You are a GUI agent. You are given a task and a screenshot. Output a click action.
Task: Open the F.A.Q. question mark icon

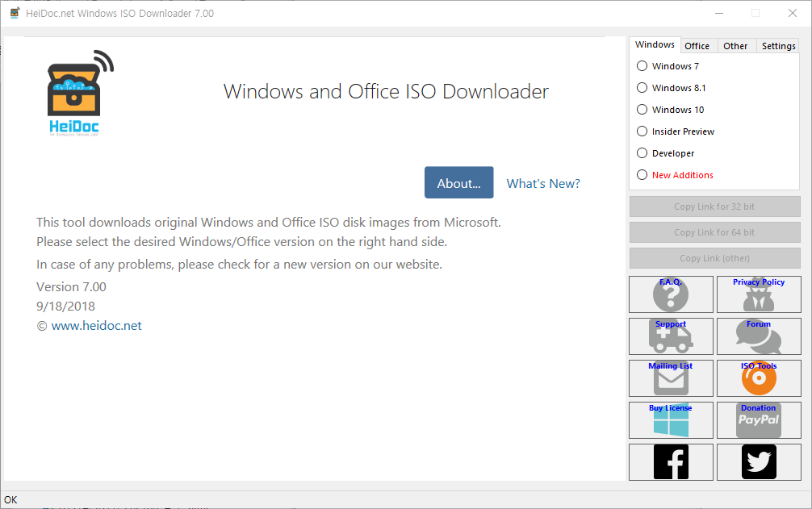point(671,294)
